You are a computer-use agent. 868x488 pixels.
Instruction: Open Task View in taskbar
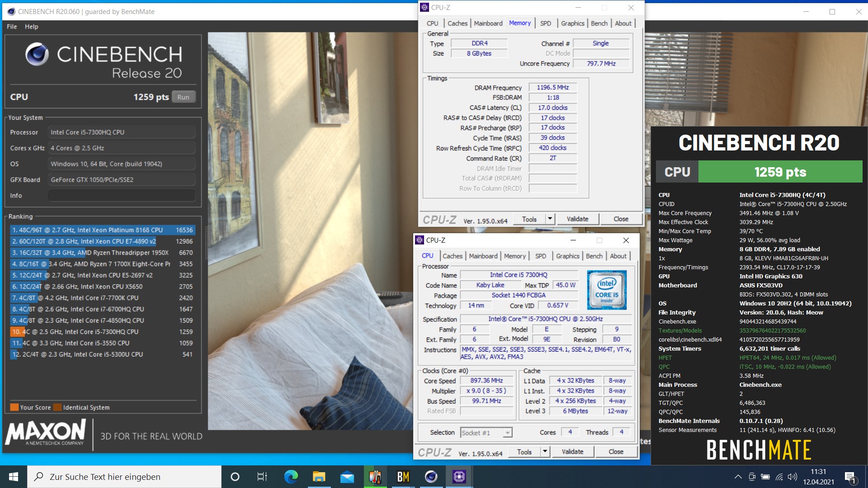[x=262, y=477]
